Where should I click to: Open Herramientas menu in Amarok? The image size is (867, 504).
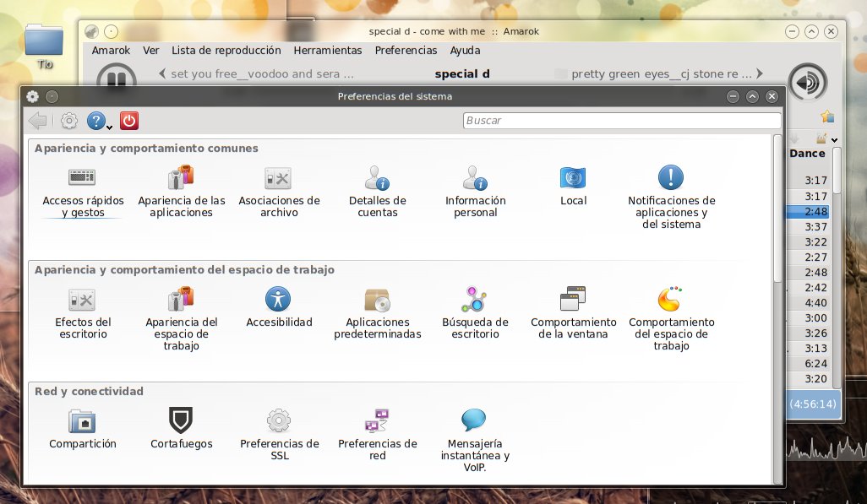tap(328, 51)
